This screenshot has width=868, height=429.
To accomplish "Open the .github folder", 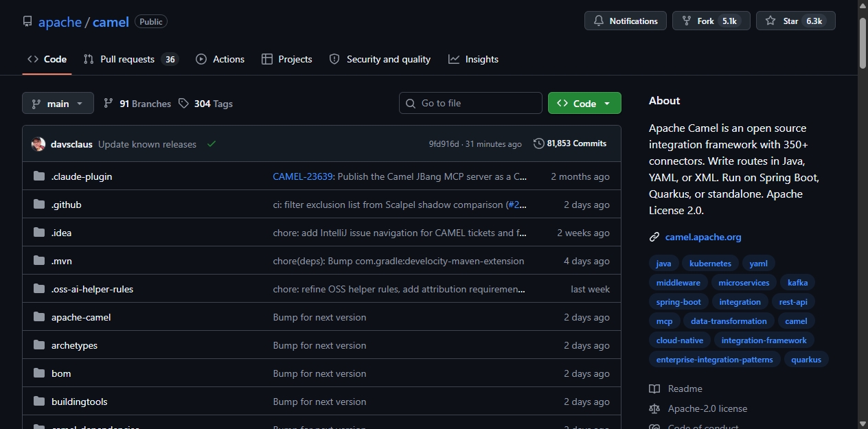I will point(67,205).
